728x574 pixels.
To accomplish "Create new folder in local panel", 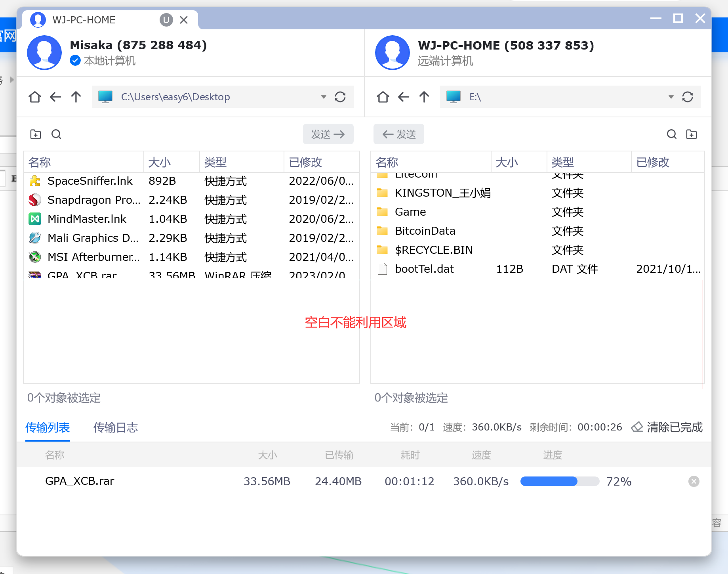I will (36, 134).
